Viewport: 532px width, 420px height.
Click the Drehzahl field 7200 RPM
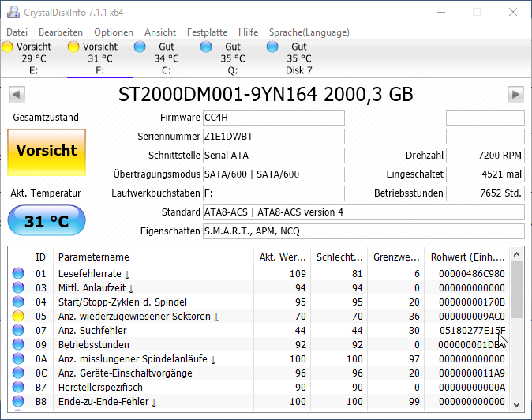[485, 156]
